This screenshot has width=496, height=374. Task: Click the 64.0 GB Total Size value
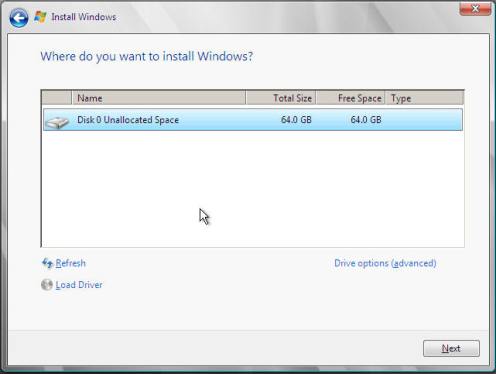point(296,120)
